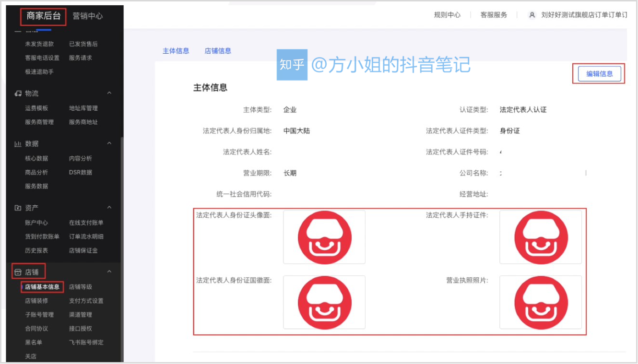Open 合同协议 menu item
Image resolution: width=638 pixels, height=364 pixels.
pyautogui.click(x=36, y=329)
